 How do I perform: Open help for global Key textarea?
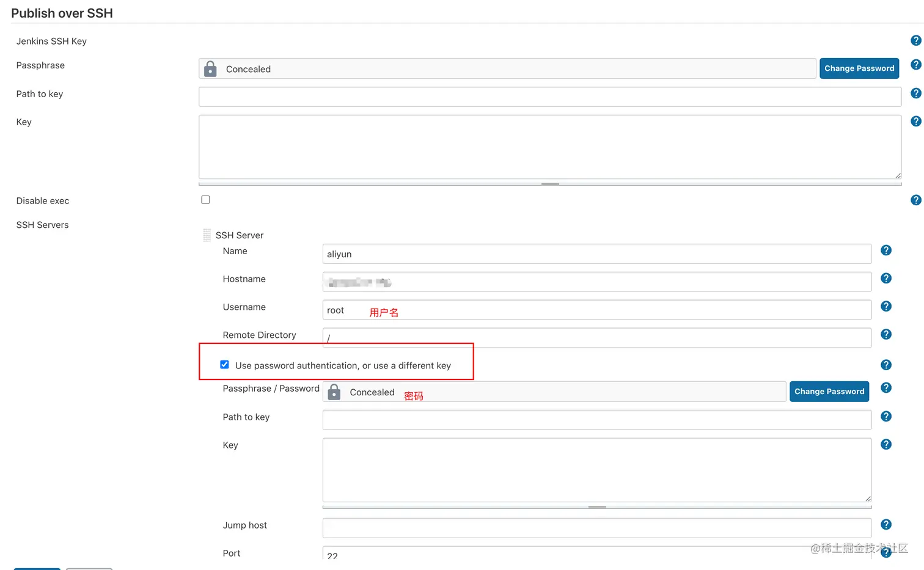point(915,121)
